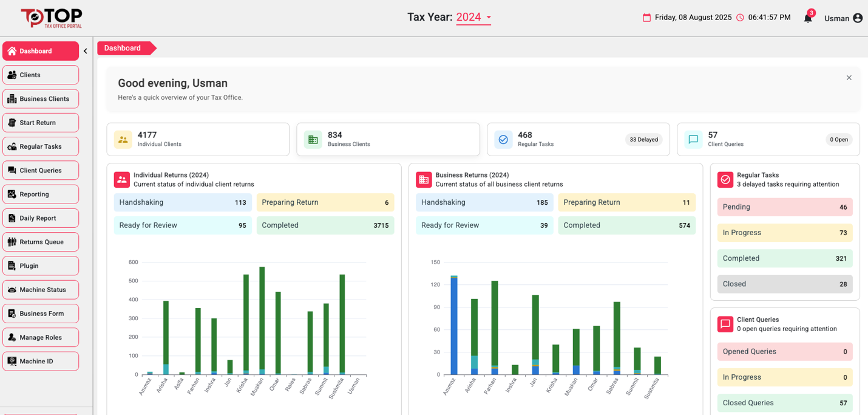The image size is (868, 415).
Task: Select the Dashboard breadcrumb tab
Action: [x=123, y=48]
